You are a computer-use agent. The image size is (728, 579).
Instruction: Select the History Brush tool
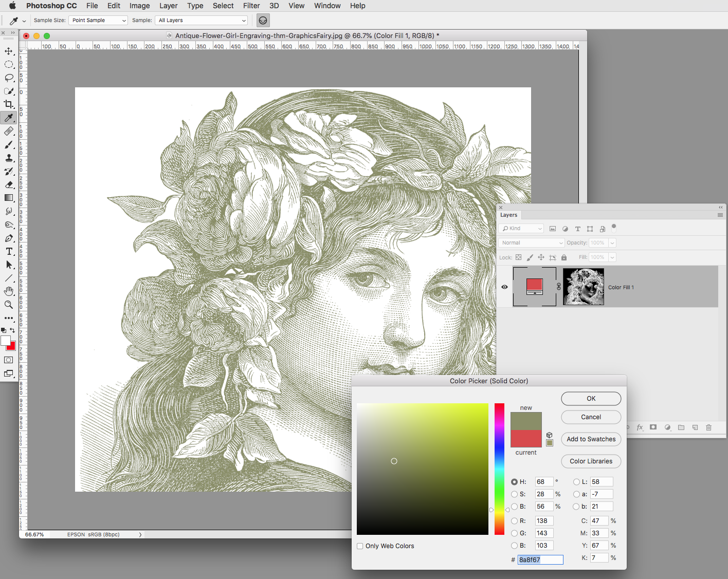9,172
